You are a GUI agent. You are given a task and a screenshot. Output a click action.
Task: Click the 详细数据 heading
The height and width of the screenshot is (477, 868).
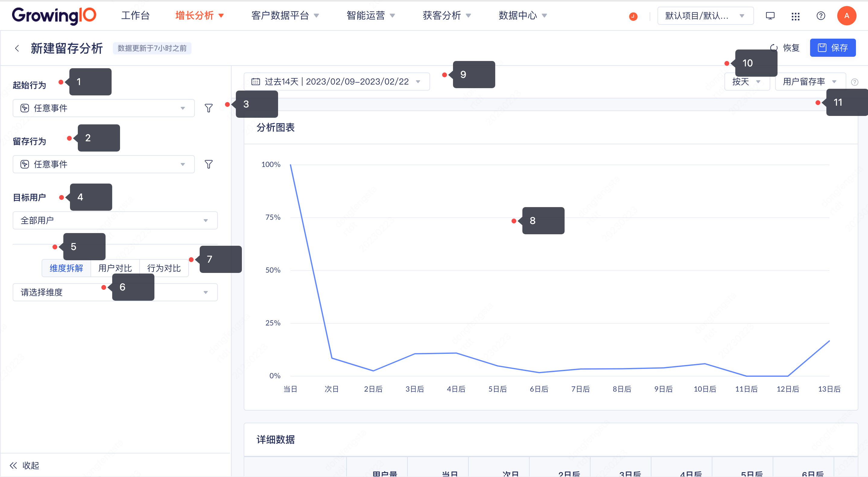275,440
